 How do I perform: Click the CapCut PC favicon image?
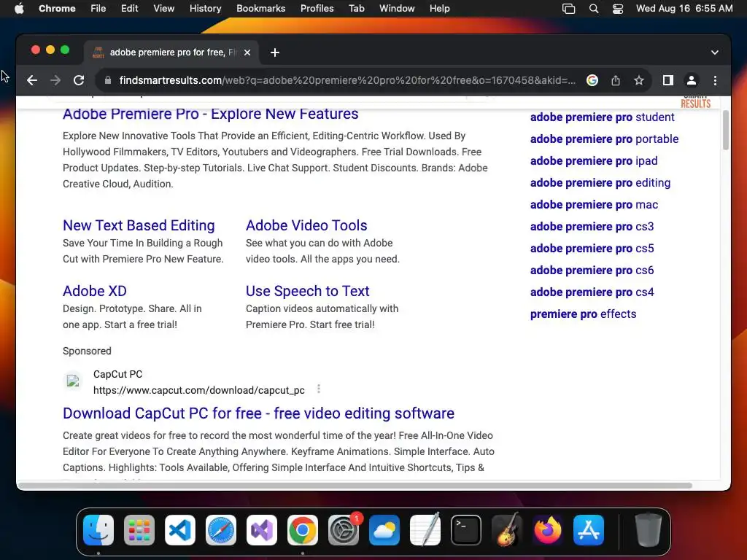click(73, 381)
